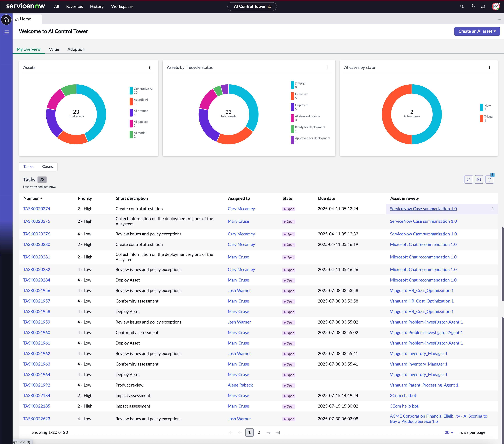Toggle the Generative AI legend swatch
The image size is (504, 444).
(x=131, y=91)
